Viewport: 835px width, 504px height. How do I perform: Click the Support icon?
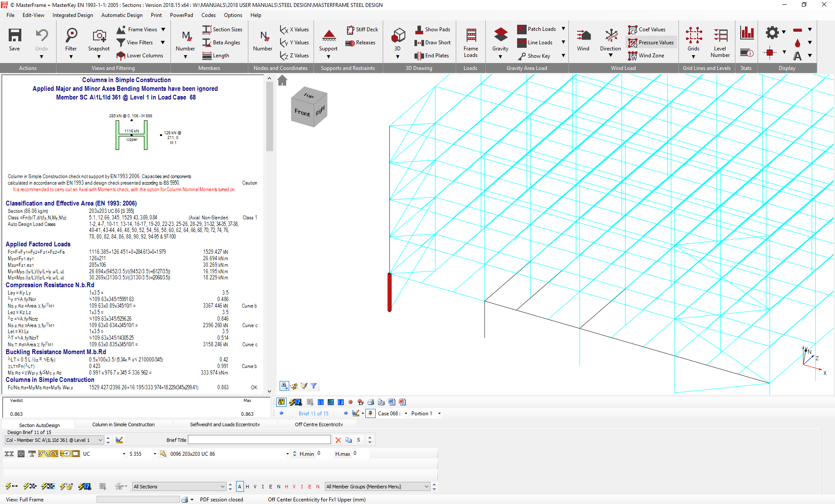coord(329,35)
